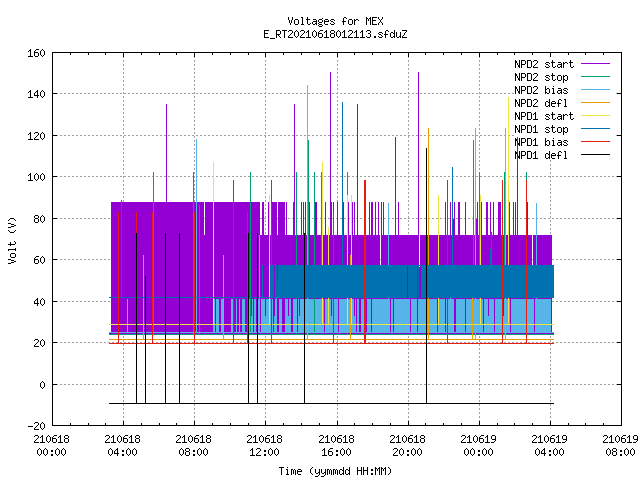640x480 pixels.
Task: Click the red NPD1 bias legend line
Action: pyautogui.click(x=595, y=142)
